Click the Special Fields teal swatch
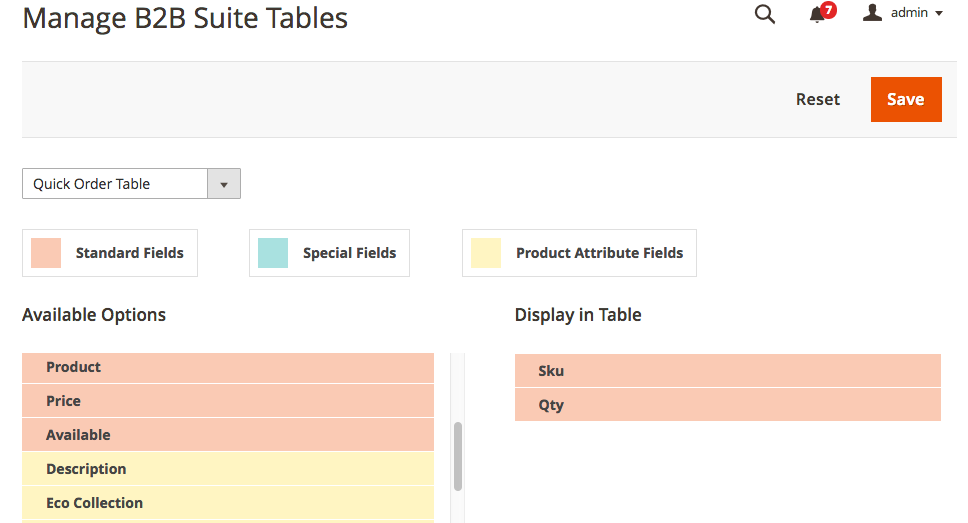Screen dimensions: 968x523 (273, 253)
